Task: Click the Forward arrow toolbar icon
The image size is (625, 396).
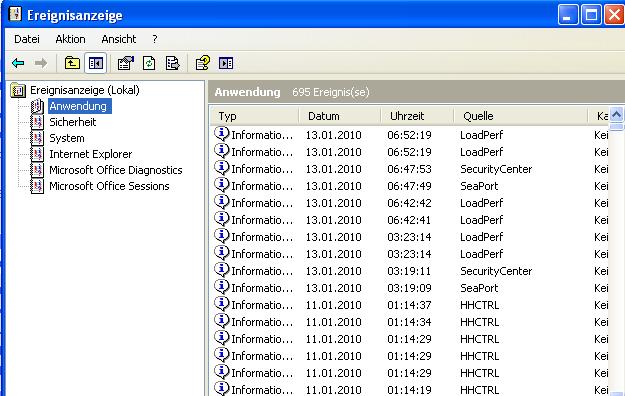Action: (41, 63)
